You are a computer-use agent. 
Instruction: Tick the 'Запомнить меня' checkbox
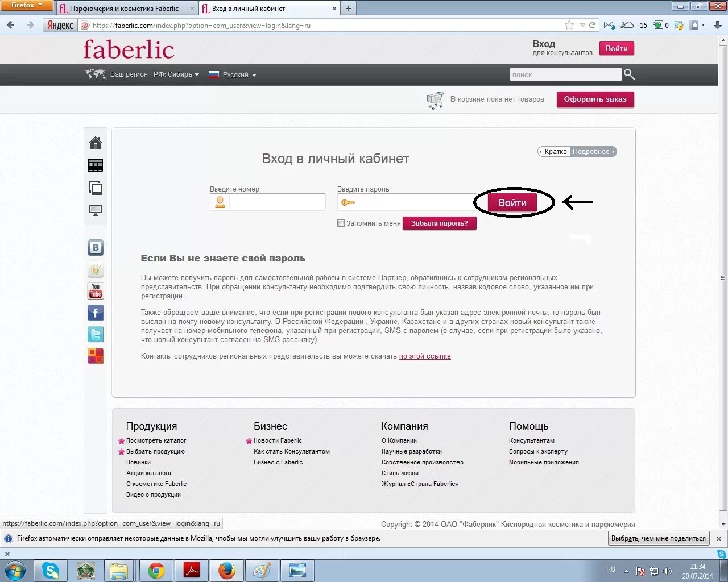tap(341, 223)
